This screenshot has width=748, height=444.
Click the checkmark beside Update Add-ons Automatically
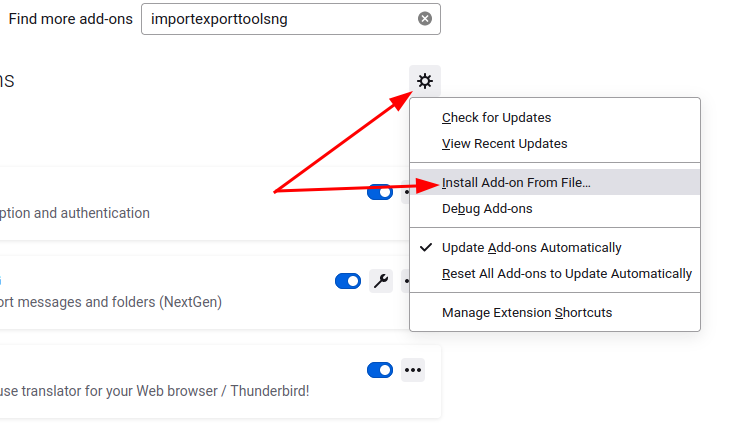(x=426, y=247)
